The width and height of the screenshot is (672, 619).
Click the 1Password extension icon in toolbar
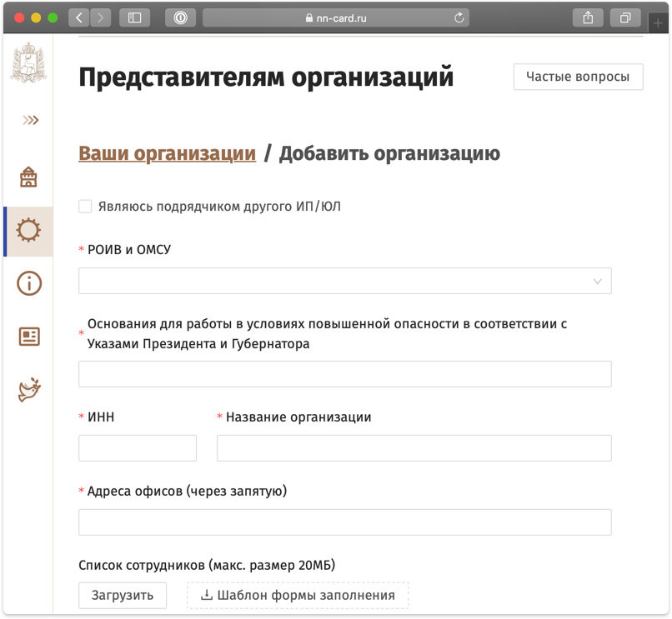[x=181, y=17]
